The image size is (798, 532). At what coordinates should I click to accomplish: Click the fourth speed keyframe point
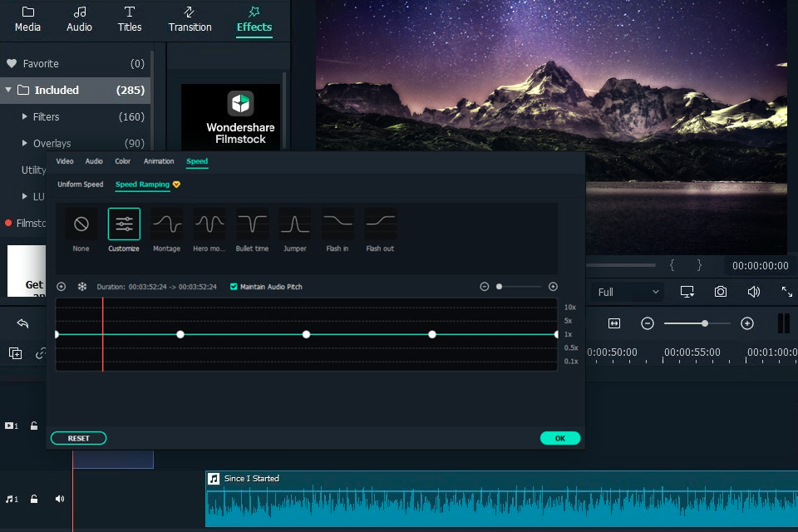coord(432,334)
